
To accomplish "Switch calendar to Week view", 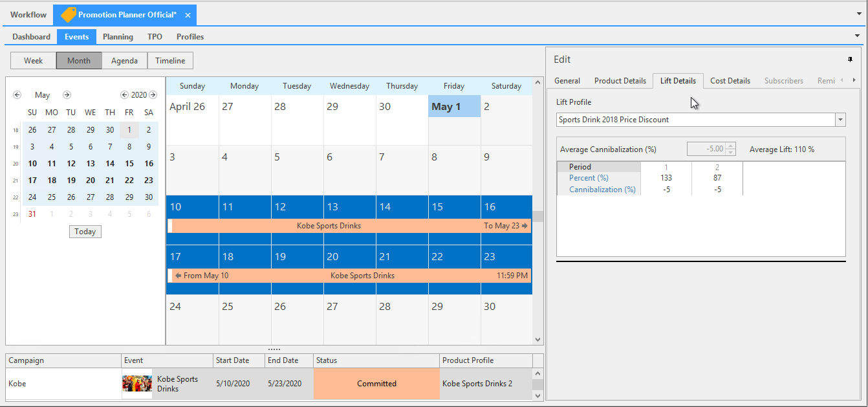I will [x=34, y=61].
